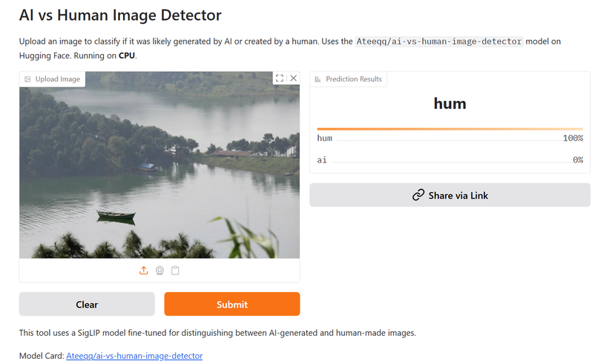Select the "hum" row label in results
612x364 pixels.
pyautogui.click(x=325, y=139)
